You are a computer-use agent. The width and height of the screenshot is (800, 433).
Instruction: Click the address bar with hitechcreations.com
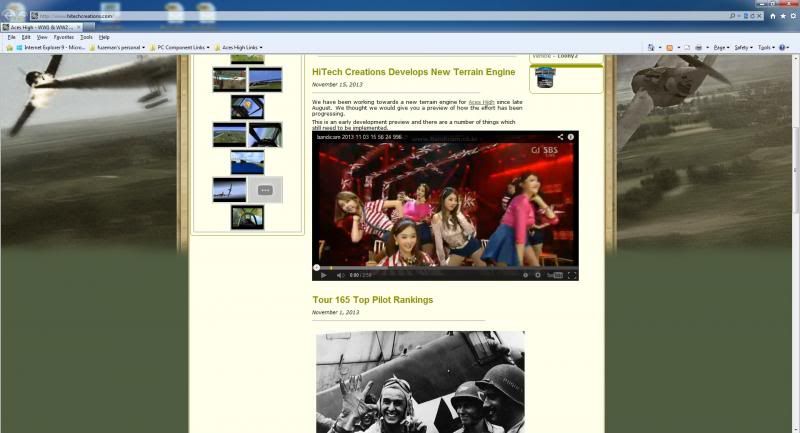[x=378, y=16]
